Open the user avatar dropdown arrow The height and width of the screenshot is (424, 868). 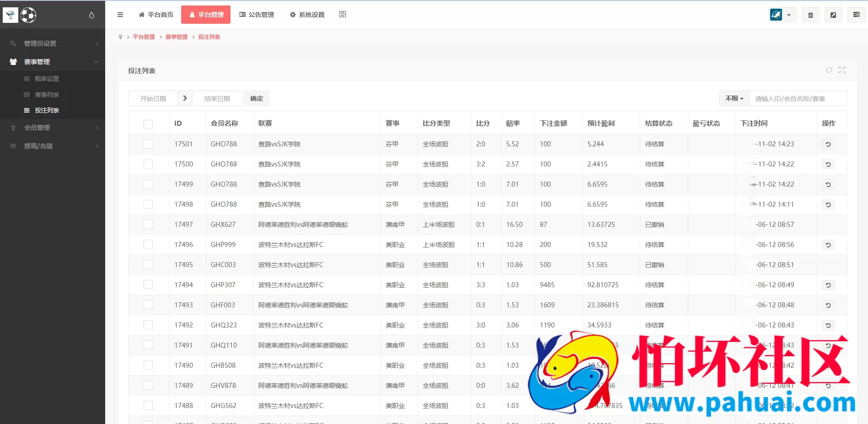(789, 15)
